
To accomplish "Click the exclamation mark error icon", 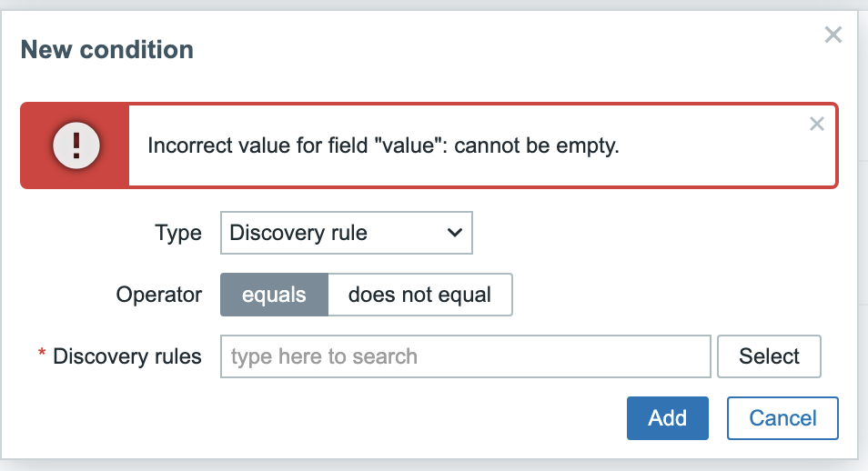I will click(x=76, y=145).
